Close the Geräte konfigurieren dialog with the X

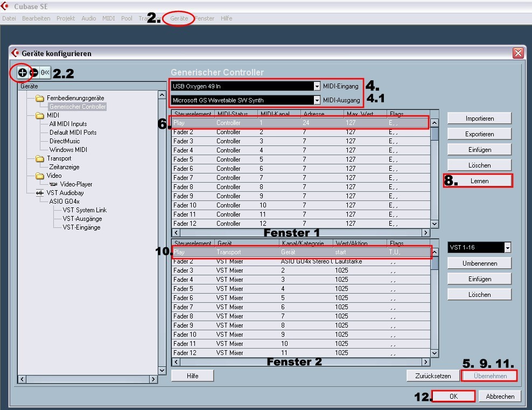pos(518,53)
